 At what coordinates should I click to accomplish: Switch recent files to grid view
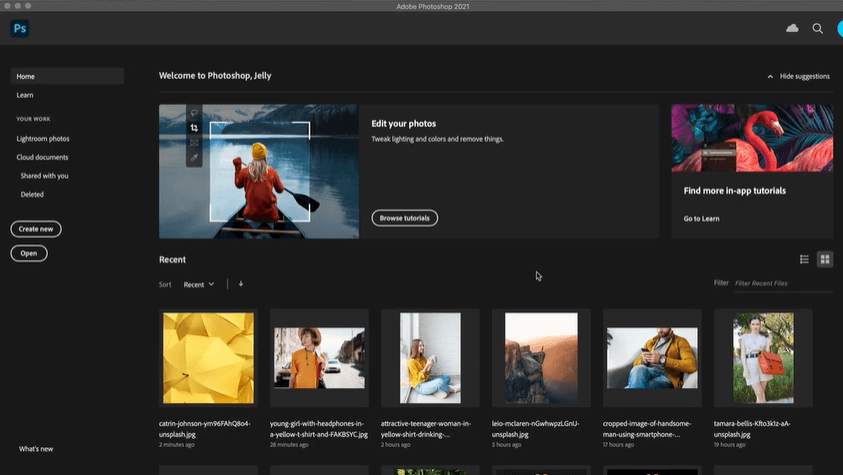click(x=825, y=259)
